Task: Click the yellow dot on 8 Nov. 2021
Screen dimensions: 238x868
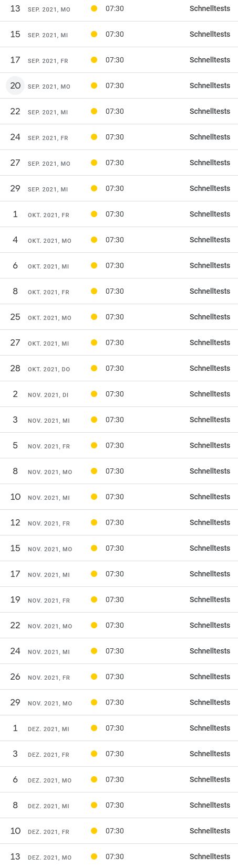Action: click(94, 471)
